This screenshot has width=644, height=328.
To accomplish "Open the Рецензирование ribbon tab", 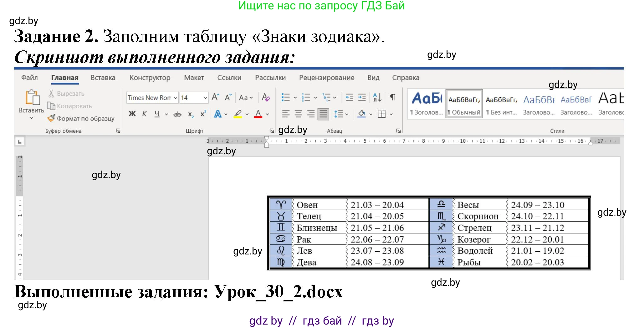I will pyautogui.click(x=327, y=77).
